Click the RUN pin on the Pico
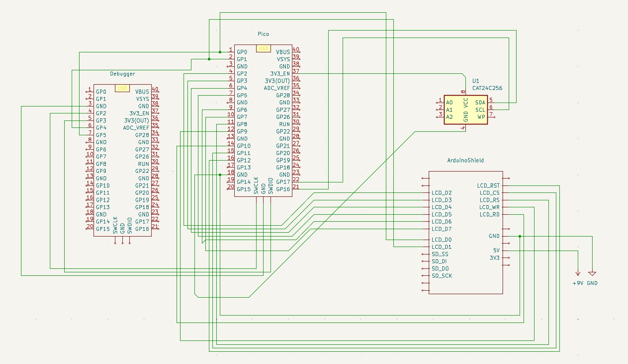Viewport: 628px width, 364px height. pyautogui.click(x=285, y=124)
